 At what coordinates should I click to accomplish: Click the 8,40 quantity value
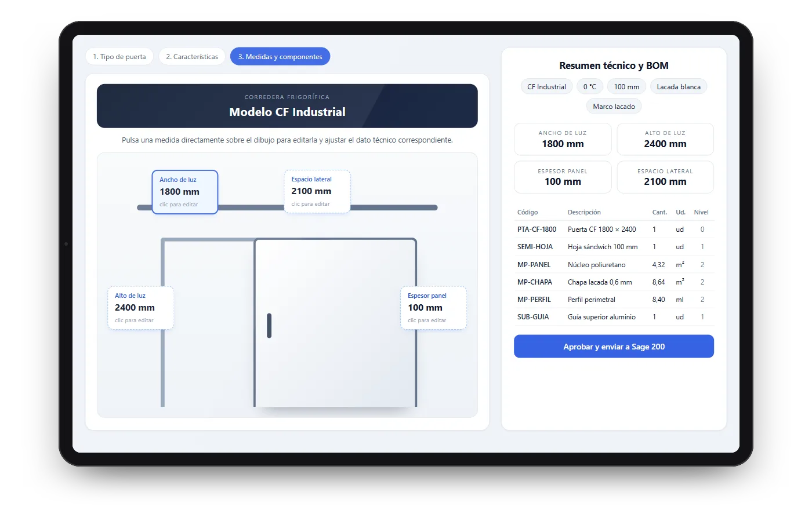[x=658, y=300]
